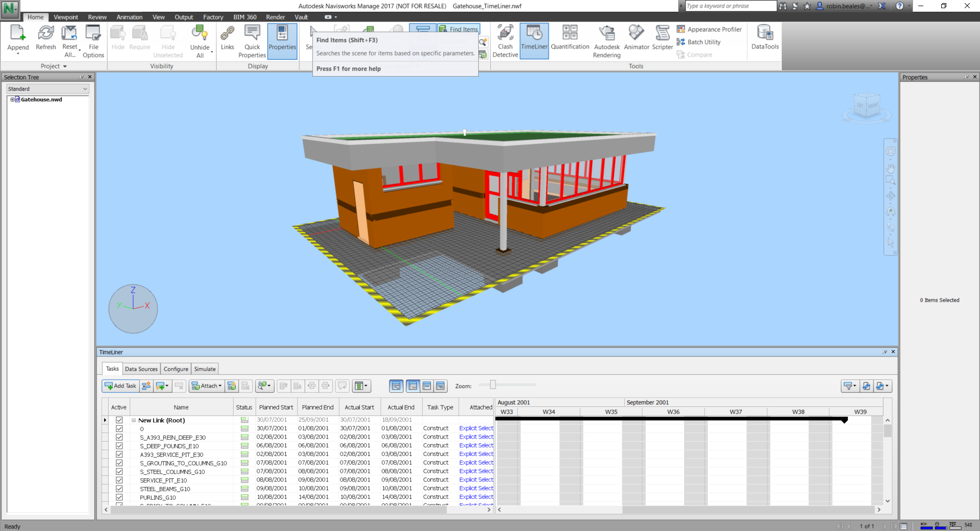980x531 pixels.
Task: Open the DataTools icon
Action: click(765, 38)
